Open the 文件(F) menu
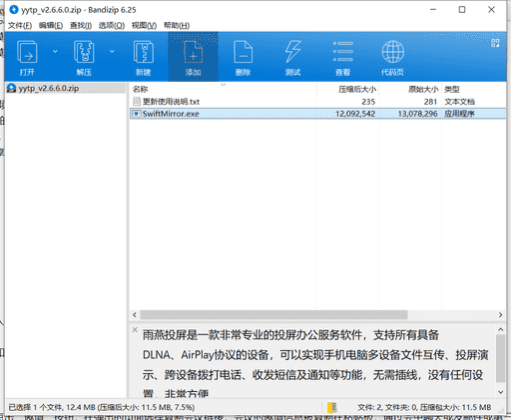Viewport: 511px width, 420px height. click(x=20, y=25)
